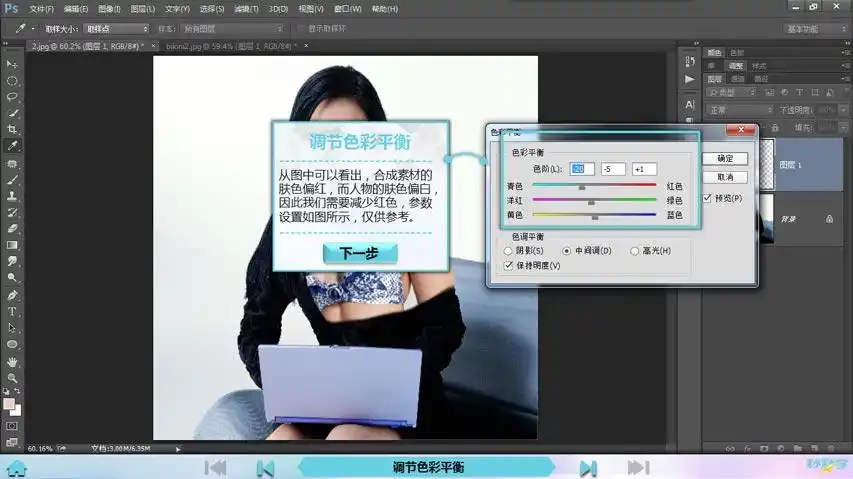Open the layer filter 类型 dropdown

[x=732, y=93]
